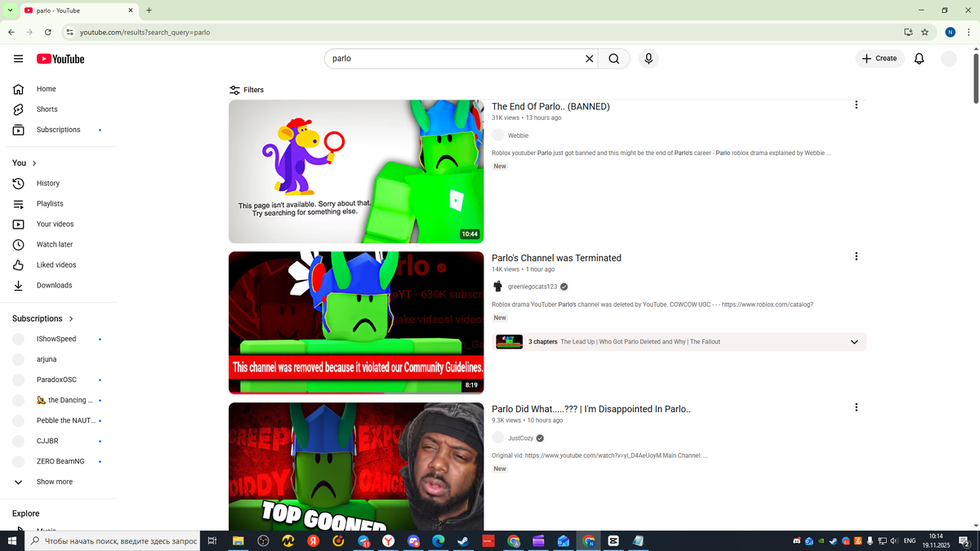980x551 pixels.
Task: Reload the page in Chrome
Action: pos(48,32)
